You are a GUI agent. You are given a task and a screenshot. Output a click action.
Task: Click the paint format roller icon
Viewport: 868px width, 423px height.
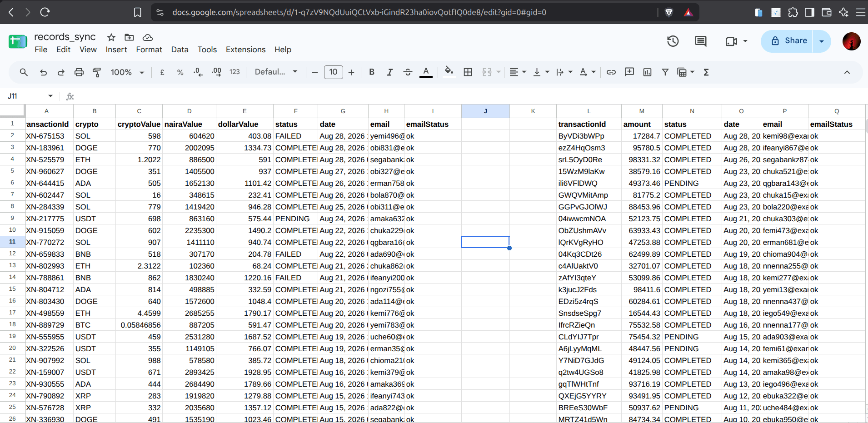[97, 72]
